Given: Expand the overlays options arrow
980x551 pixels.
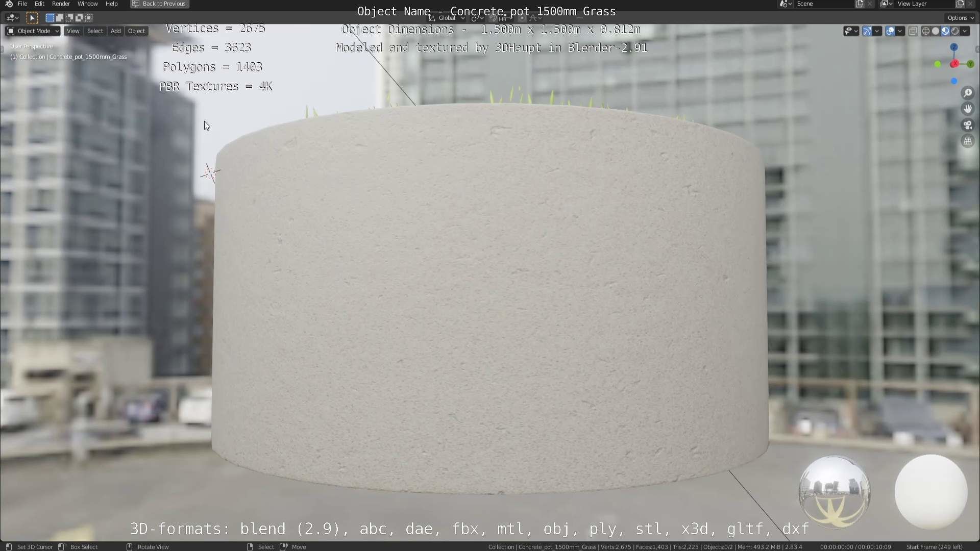Looking at the screenshot, I should tap(900, 31).
